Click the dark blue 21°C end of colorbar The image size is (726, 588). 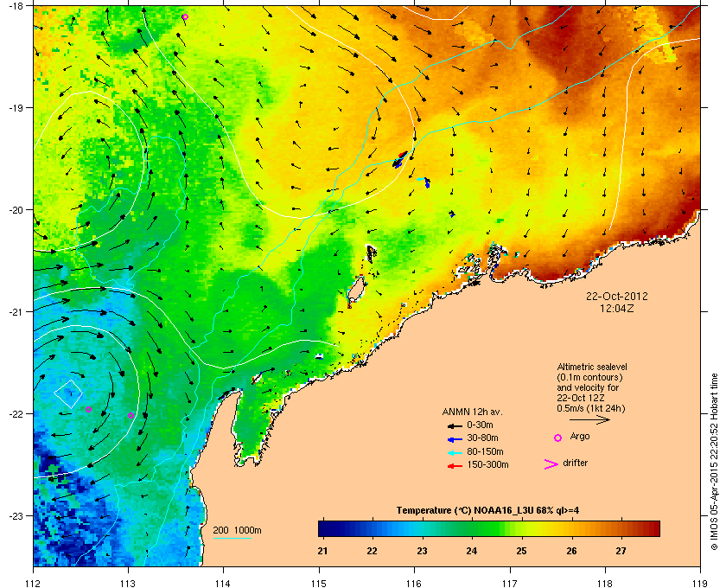click(x=324, y=528)
